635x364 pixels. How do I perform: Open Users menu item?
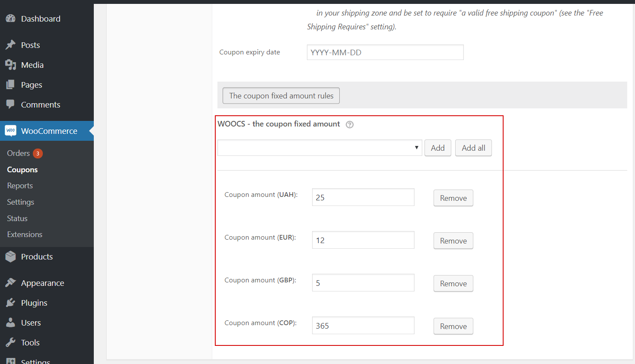point(47,323)
